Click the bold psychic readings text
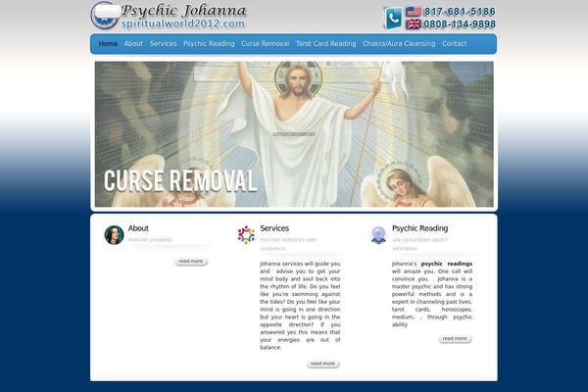 [447, 264]
